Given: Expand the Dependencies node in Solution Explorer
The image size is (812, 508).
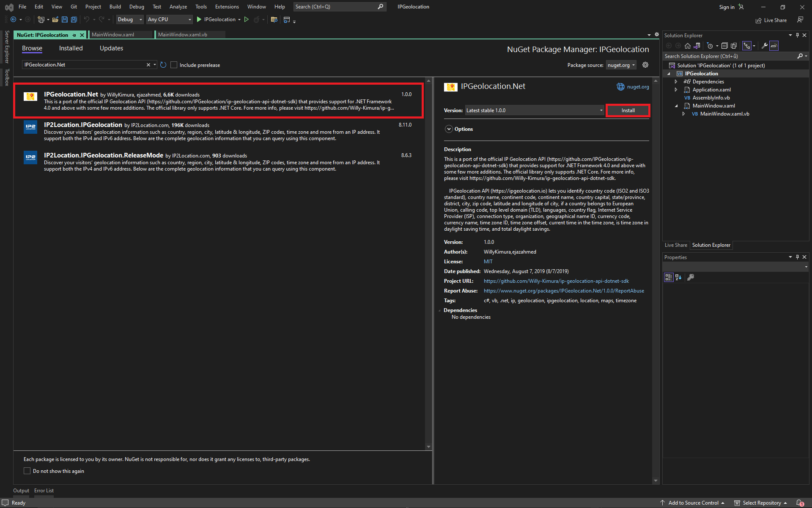Looking at the screenshot, I should point(676,81).
